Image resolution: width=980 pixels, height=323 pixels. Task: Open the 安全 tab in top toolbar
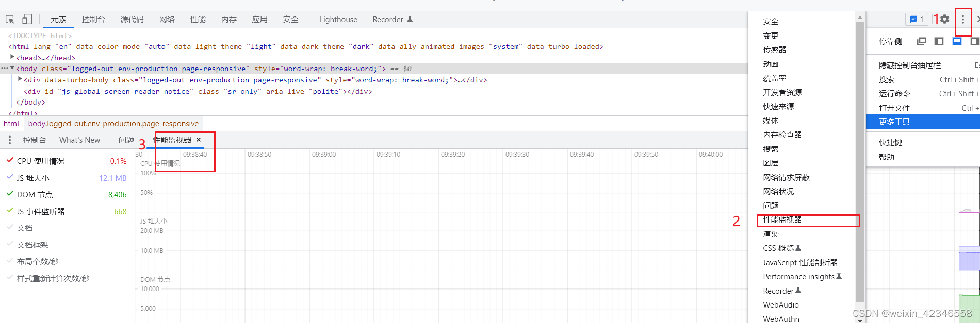(291, 20)
